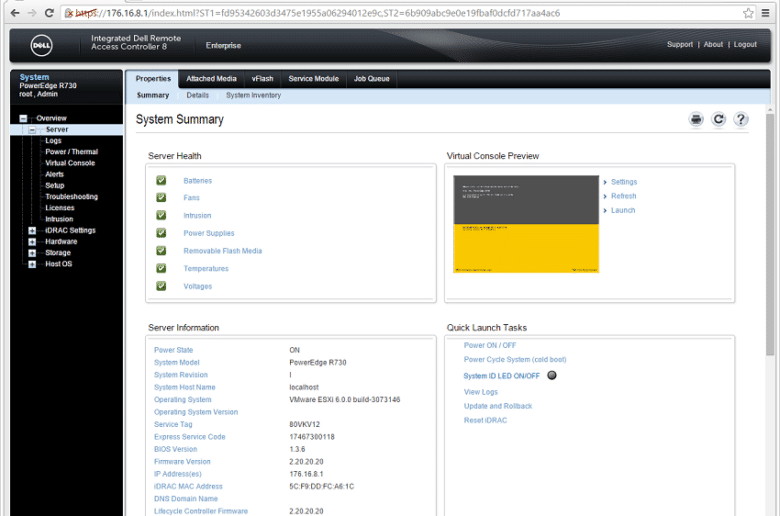Open the browser hamburger menu
The width and height of the screenshot is (780, 516).
(x=766, y=13)
